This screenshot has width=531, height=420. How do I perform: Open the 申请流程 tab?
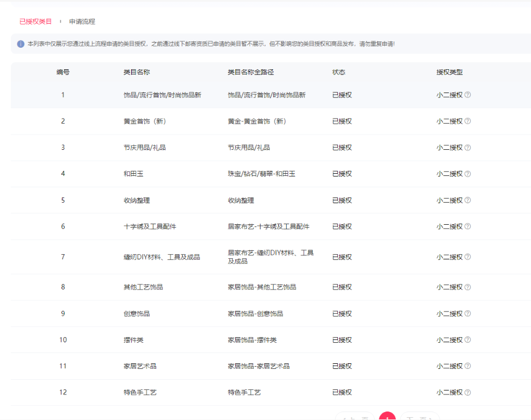pyautogui.click(x=82, y=22)
